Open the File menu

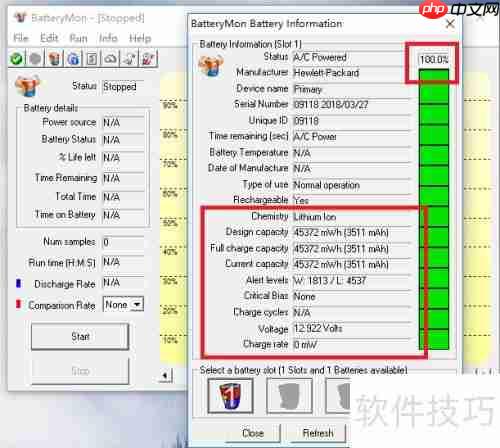pos(21,38)
